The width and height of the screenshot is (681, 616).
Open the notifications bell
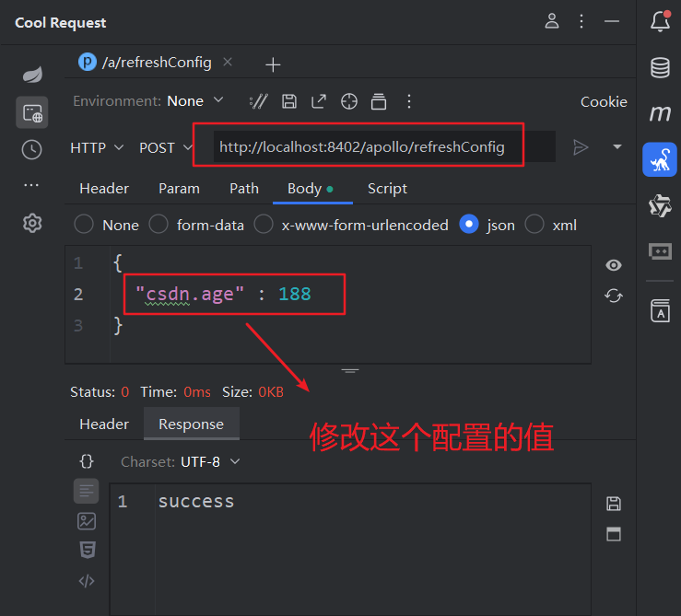pyautogui.click(x=660, y=21)
